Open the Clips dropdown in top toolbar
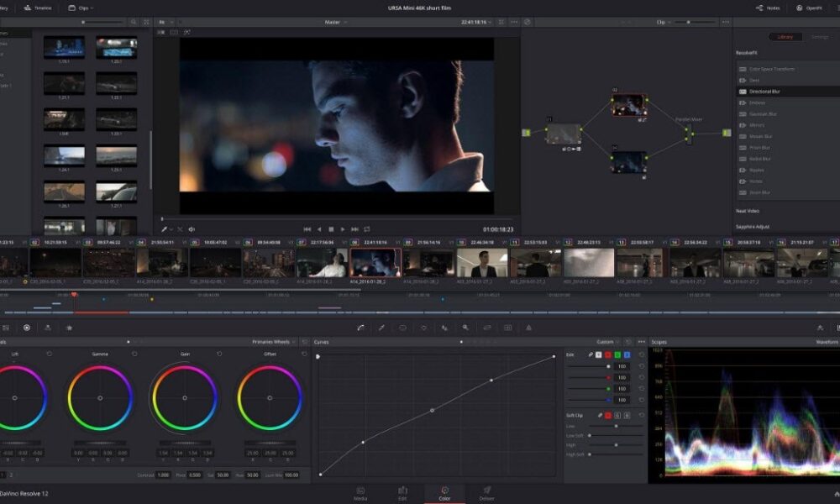The width and height of the screenshot is (840, 504). click(82, 8)
